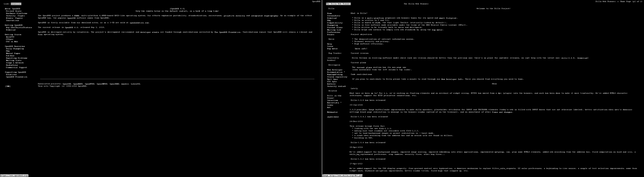The height and width of the screenshot is (177, 644).
Task: Click the Donations link under Supporting OpenBSD
Action: 11,74
